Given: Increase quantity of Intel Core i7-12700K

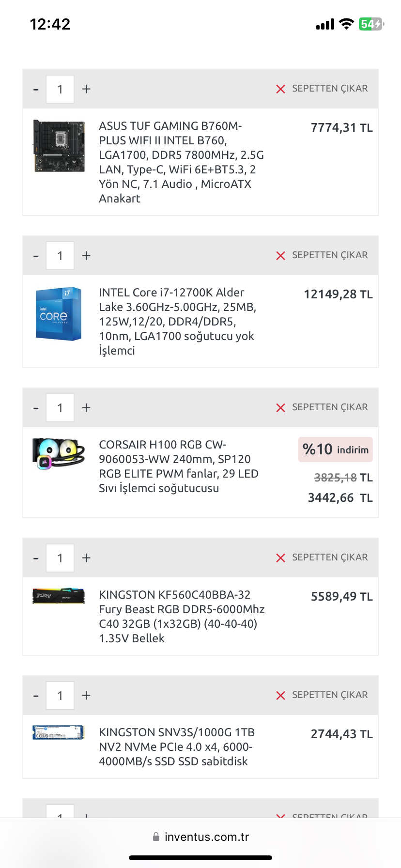Looking at the screenshot, I should [86, 256].
